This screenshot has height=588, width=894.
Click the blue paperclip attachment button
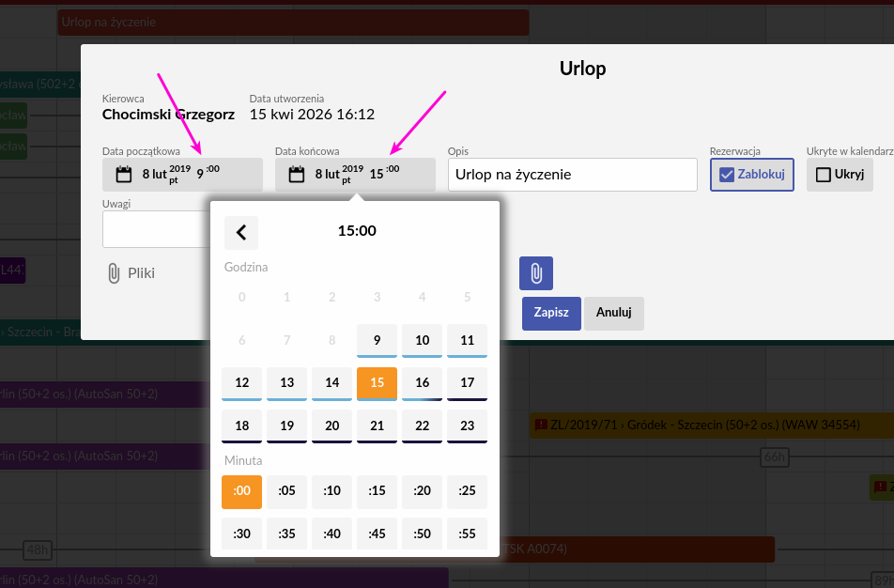click(x=536, y=273)
